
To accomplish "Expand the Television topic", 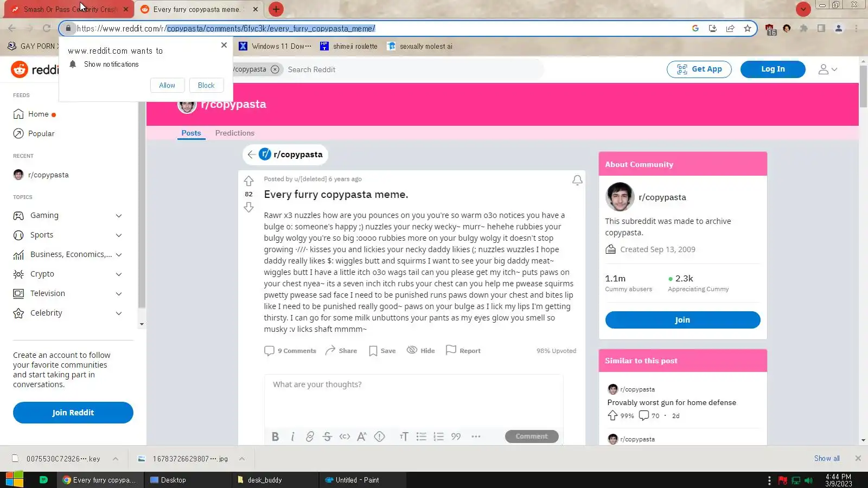I will point(119,294).
